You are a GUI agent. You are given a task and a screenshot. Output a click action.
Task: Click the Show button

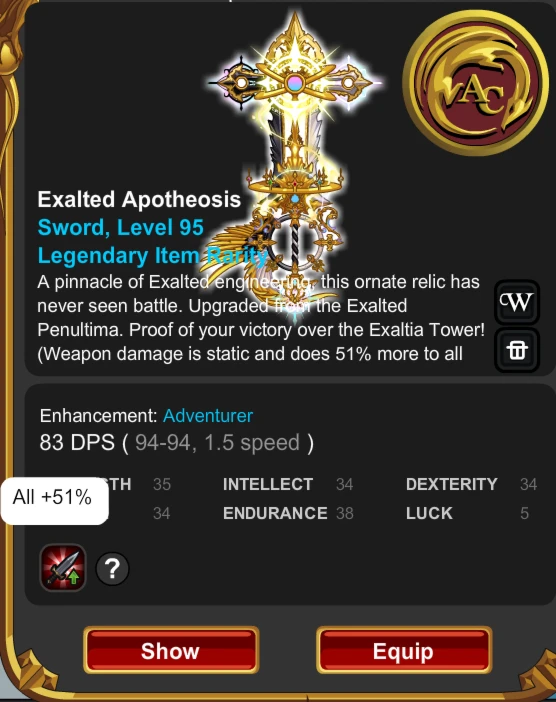tap(171, 650)
